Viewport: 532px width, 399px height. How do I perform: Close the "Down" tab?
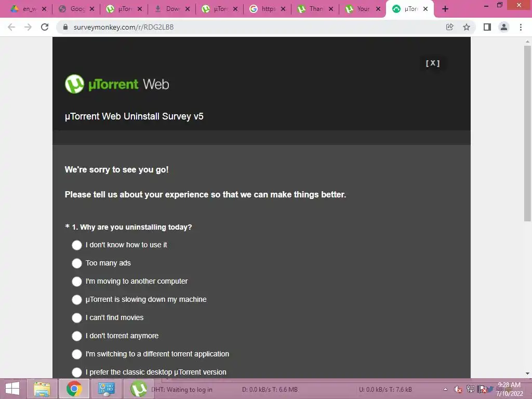tap(188, 9)
